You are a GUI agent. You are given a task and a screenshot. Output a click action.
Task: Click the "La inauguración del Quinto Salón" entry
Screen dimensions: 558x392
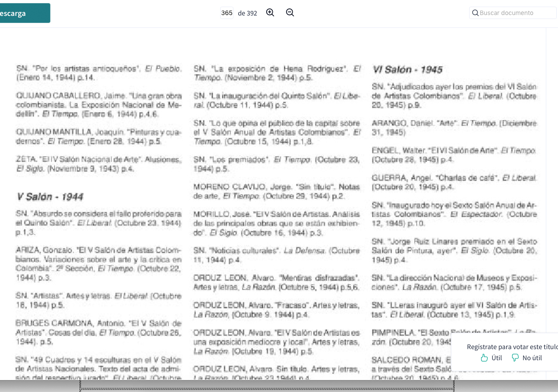(277, 100)
